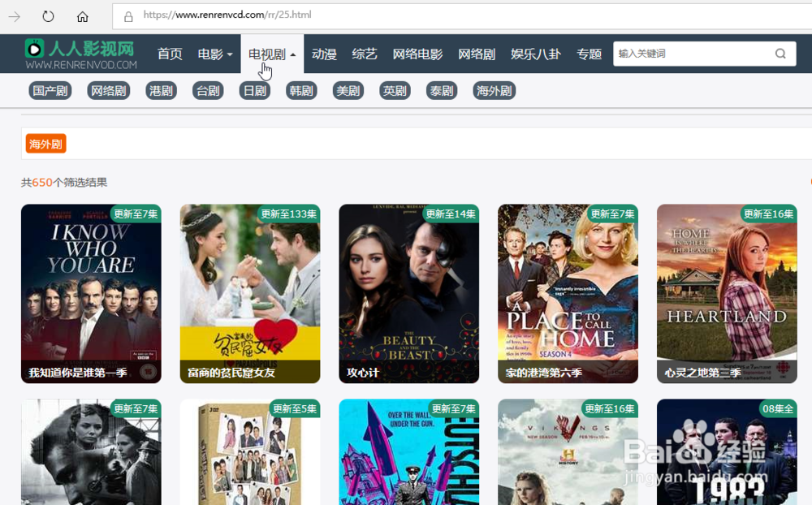Screen dimensions: 812x505
Task: Select the 国产剧 category pill
Action: tap(50, 91)
